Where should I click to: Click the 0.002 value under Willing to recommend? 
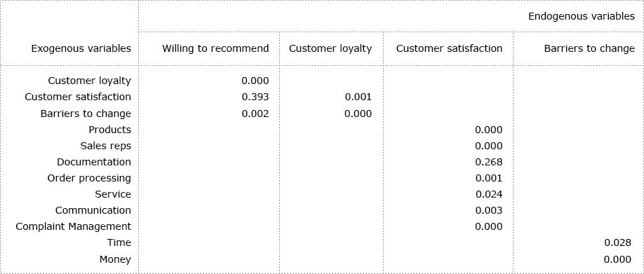pyautogui.click(x=255, y=114)
